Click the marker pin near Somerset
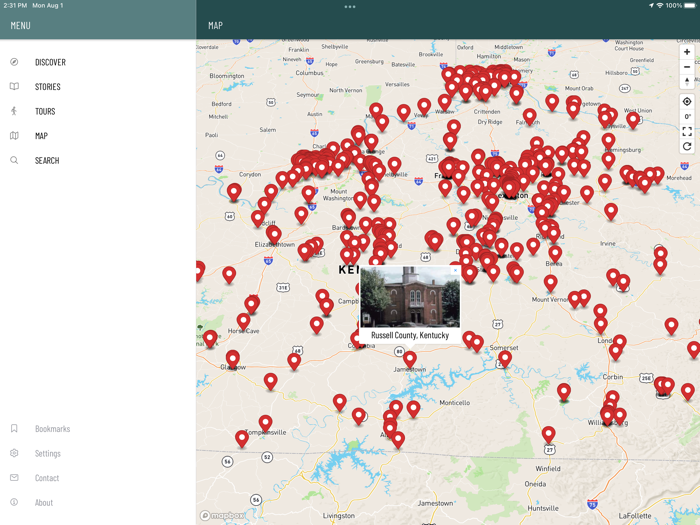 tap(505, 358)
